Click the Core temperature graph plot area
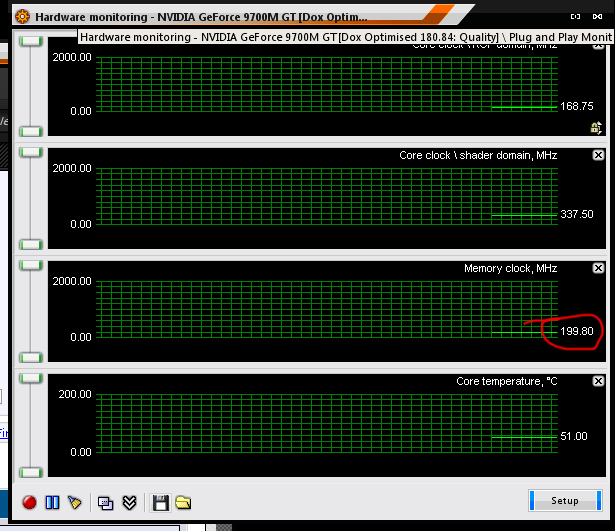 [327, 424]
